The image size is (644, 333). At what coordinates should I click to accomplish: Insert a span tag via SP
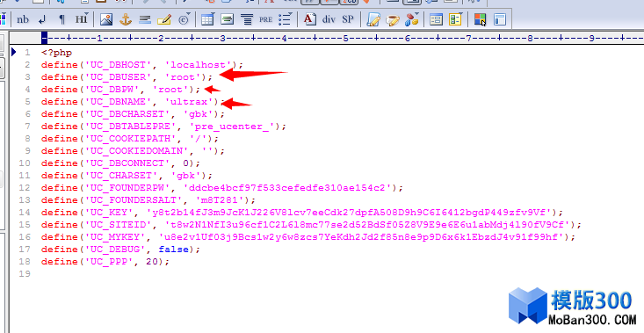click(348, 19)
